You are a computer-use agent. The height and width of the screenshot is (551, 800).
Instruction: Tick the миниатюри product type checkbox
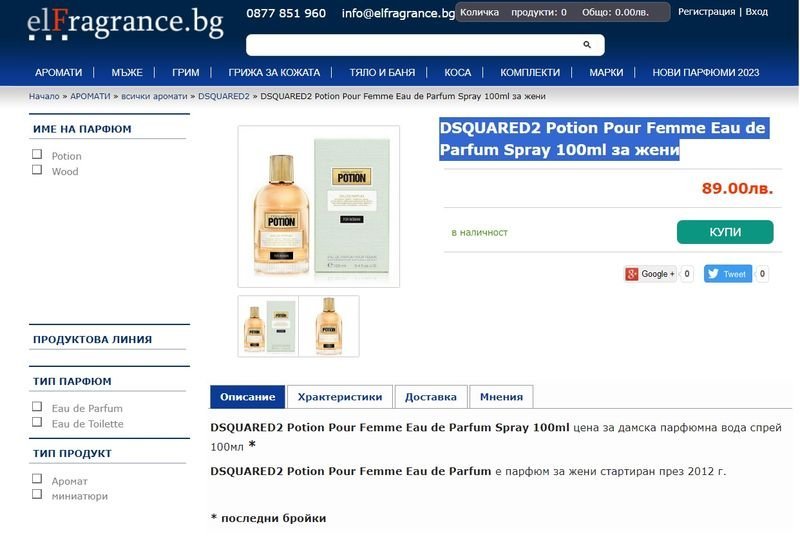point(37,494)
